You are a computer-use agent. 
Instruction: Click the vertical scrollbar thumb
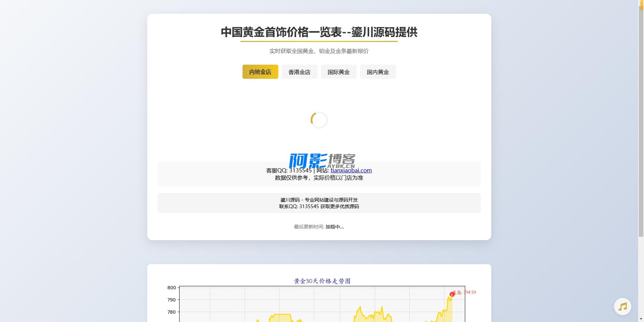(641, 120)
